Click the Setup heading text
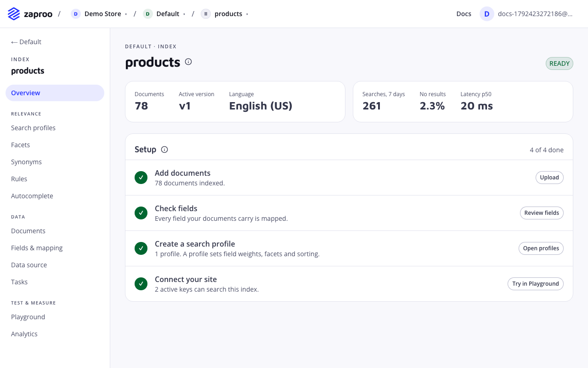The width and height of the screenshot is (588, 368). [145, 149]
